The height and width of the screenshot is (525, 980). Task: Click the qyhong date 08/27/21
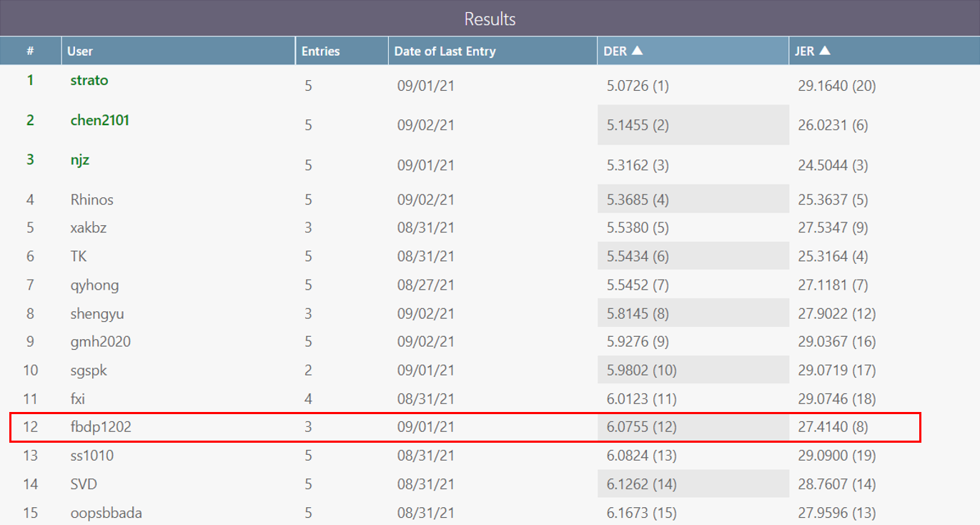[425, 285]
